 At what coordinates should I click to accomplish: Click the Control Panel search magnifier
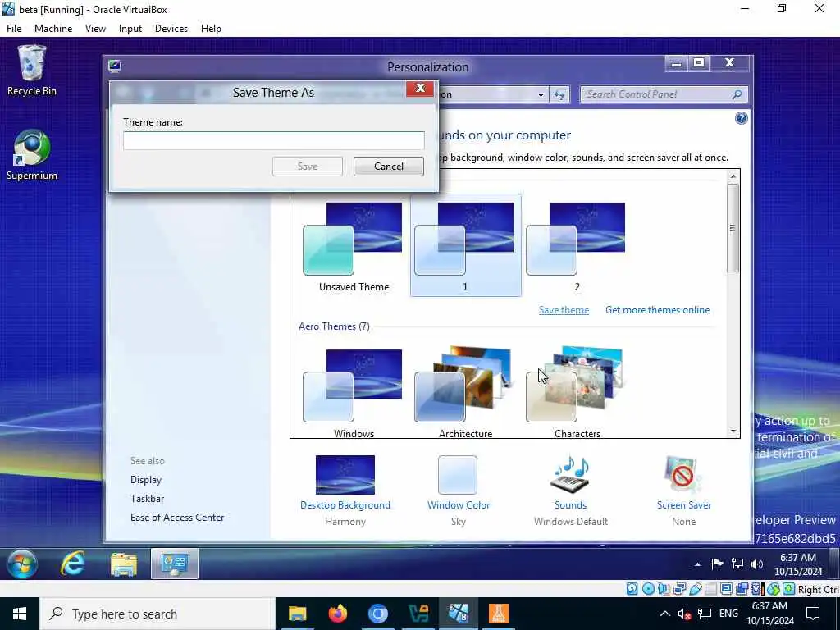(737, 94)
